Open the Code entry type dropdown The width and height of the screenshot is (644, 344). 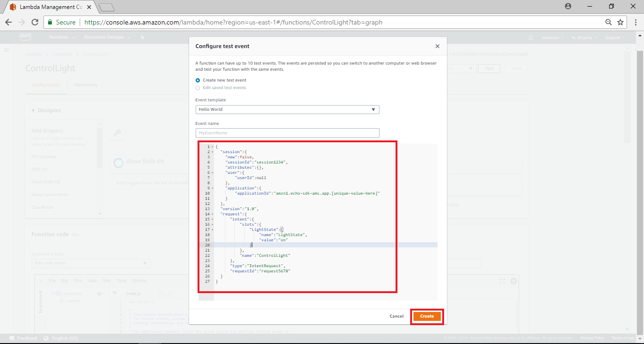[91, 263]
